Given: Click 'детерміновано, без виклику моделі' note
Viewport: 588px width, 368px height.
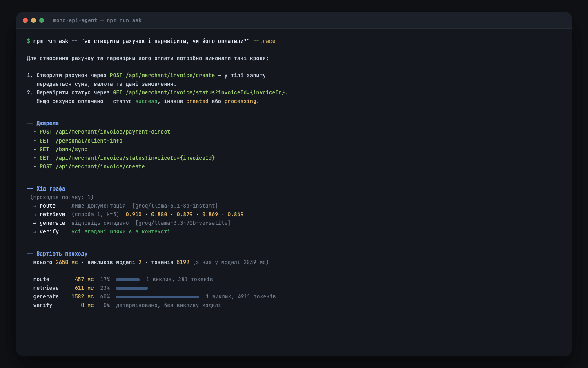Looking at the screenshot, I should click(169, 305).
